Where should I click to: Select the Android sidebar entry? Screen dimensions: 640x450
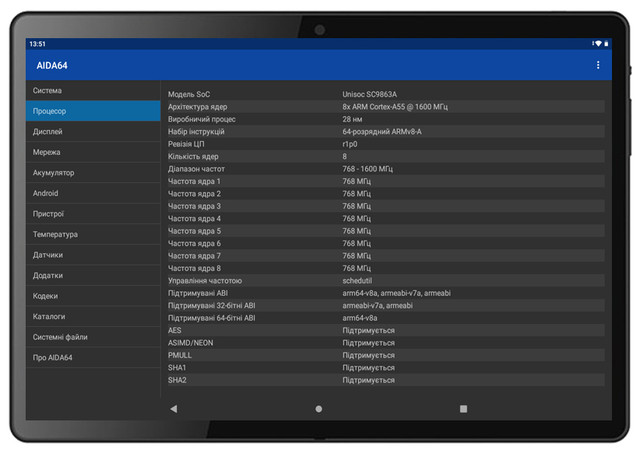tap(93, 193)
